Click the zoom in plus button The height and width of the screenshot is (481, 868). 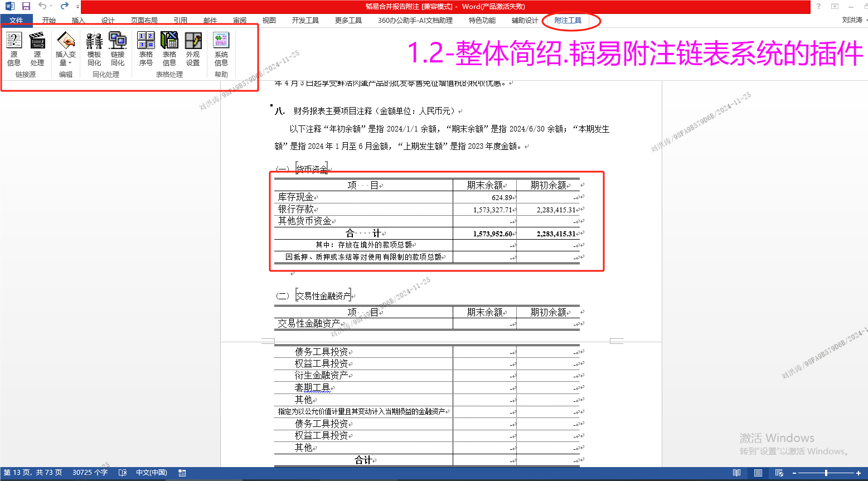[x=859, y=473]
